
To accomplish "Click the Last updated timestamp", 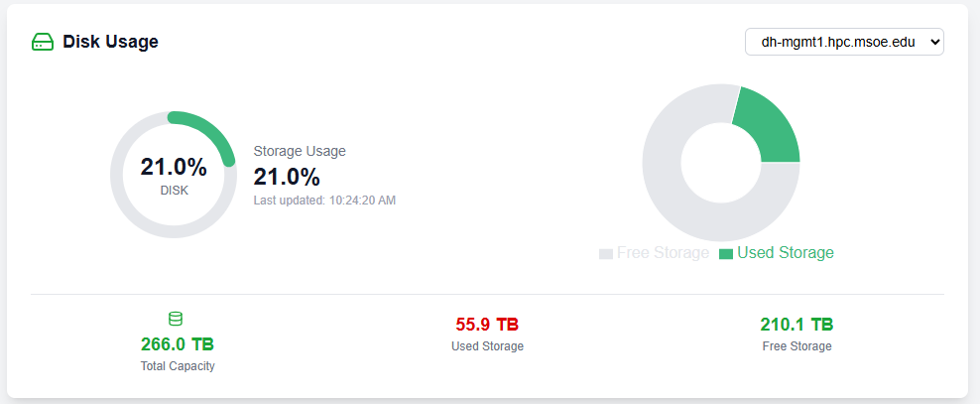I will (324, 201).
